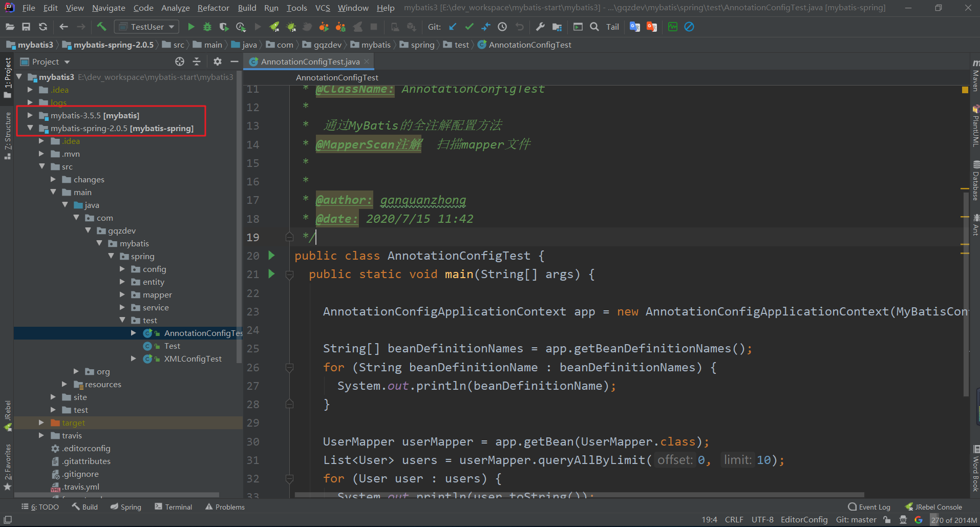Open the TestUser run configuration dropdown

point(146,27)
